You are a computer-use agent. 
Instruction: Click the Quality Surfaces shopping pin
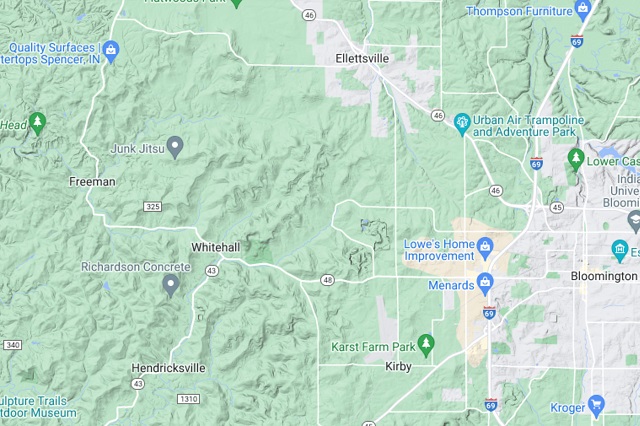coord(111,51)
